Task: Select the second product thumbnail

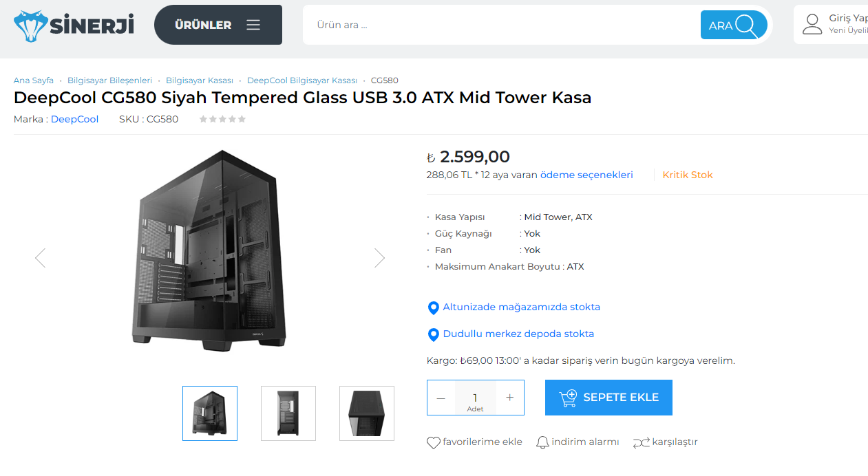Action: pos(288,413)
